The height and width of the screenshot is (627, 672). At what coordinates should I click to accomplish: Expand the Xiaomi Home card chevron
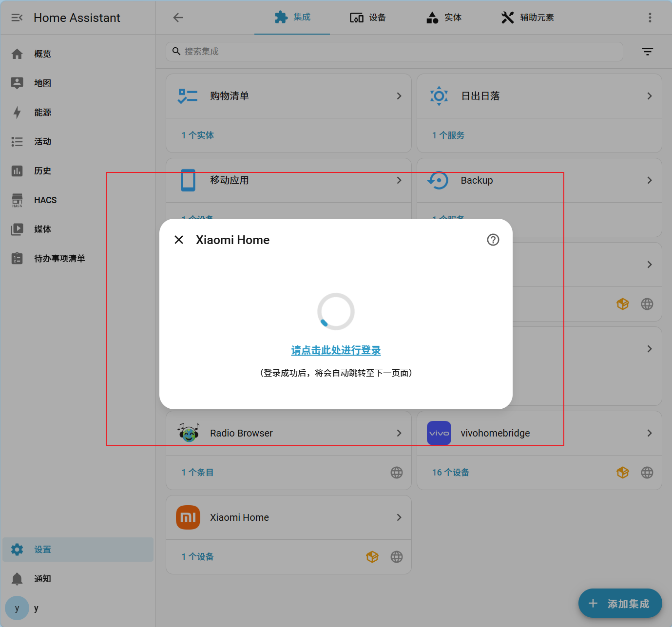pyautogui.click(x=399, y=517)
